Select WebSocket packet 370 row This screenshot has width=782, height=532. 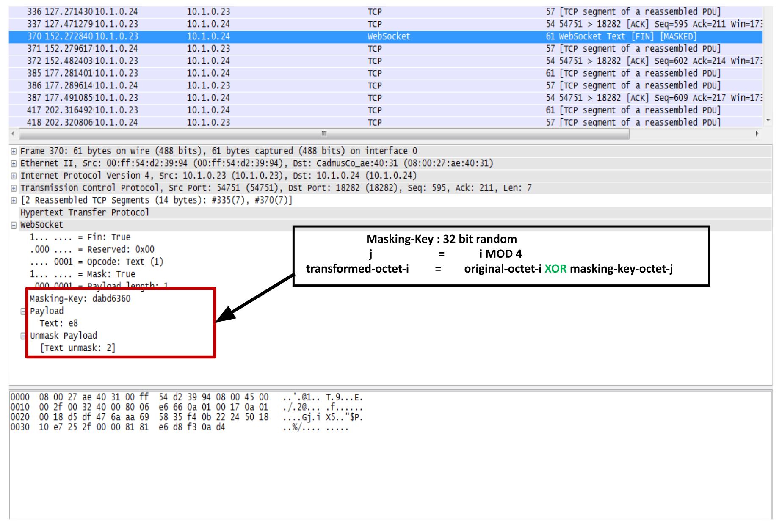[x=385, y=36]
